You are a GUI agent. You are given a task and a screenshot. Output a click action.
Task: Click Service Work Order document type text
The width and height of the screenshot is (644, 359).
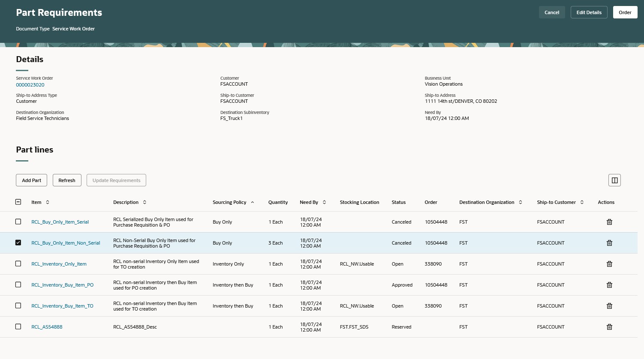[73, 29]
